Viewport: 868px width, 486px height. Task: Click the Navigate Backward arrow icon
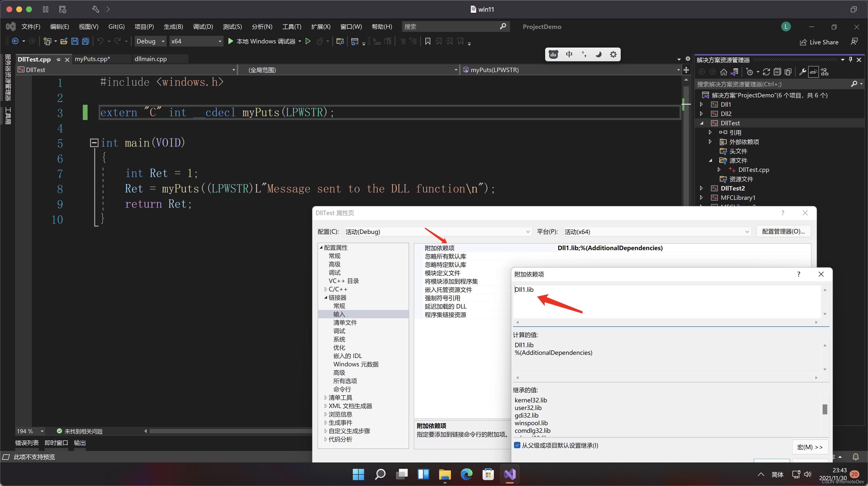pos(15,41)
